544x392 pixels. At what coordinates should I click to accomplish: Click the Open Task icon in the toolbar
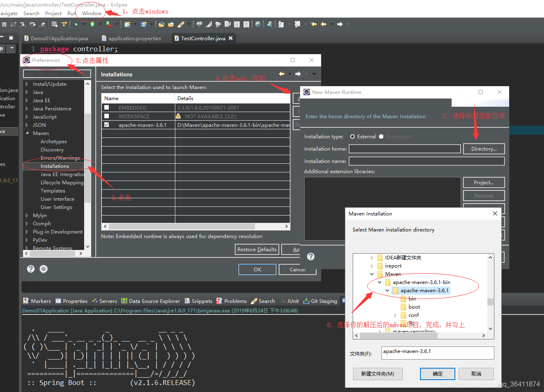point(171,24)
